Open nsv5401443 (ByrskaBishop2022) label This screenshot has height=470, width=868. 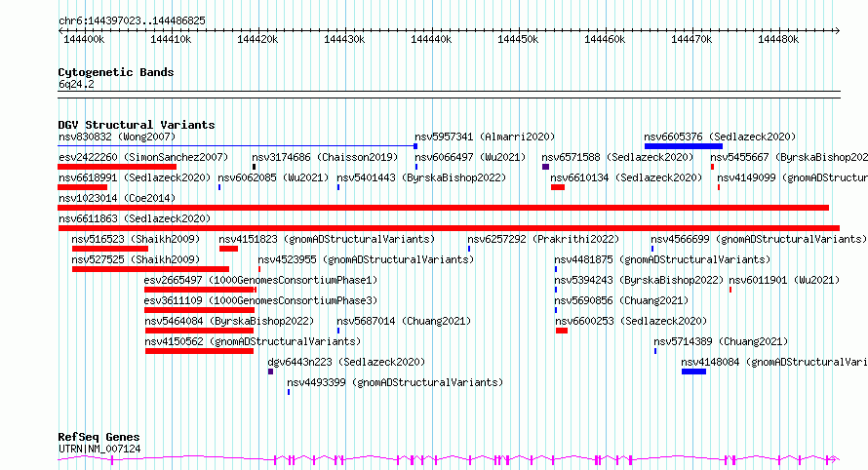click(421, 177)
